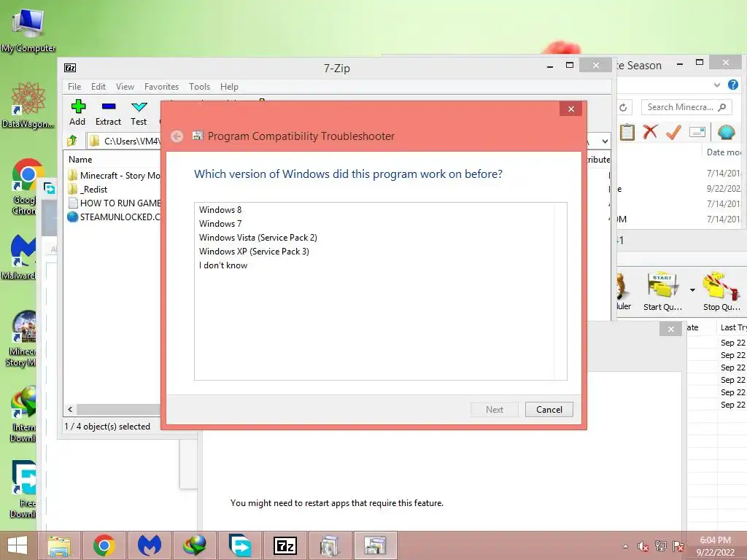The height and width of the screenshot is (560, 747).
Task: Click the 7-Zip horizontal scrollbar left arrow
Action: click(70, 410)
